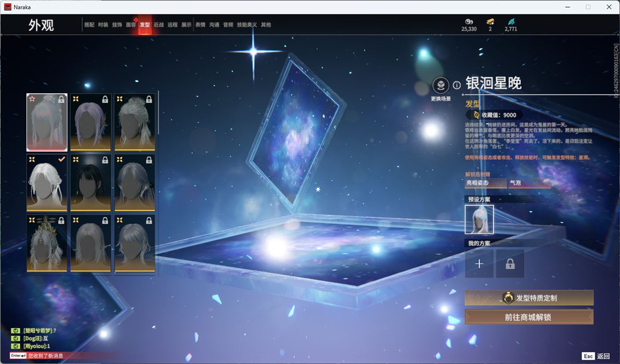The height and width of the screenshot is (364, 620).
Task: Click the chat channel icon beside 雨yolou
Action: 16,346
